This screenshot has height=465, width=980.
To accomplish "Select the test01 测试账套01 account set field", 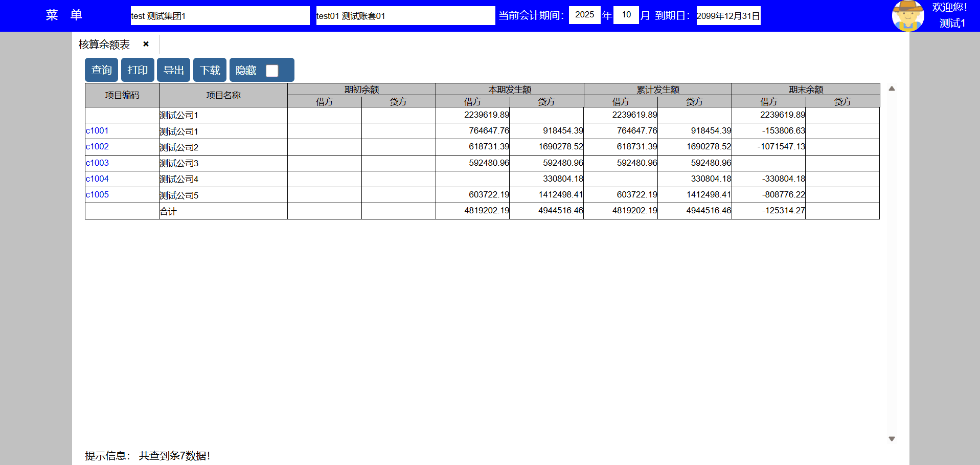I will [x=405, y=16].
